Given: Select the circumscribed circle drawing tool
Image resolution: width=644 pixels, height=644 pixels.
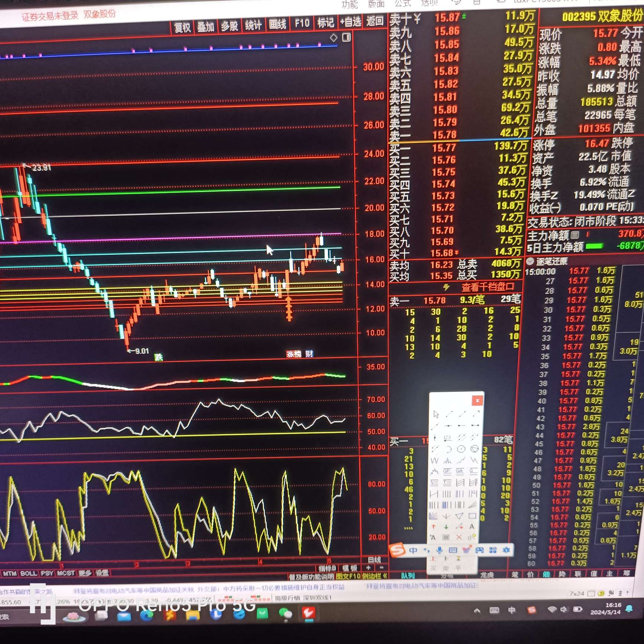Looking at the screenshot, I should point(474,449).
